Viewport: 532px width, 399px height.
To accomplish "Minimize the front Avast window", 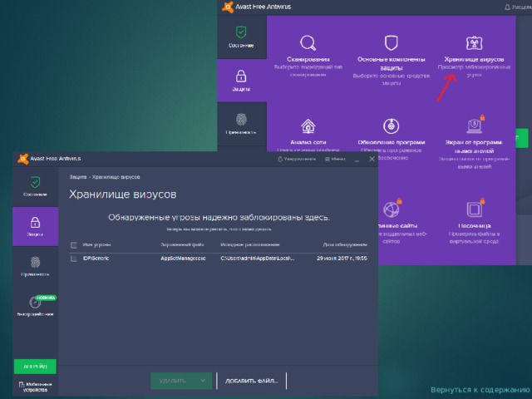I will click(357, 159).
